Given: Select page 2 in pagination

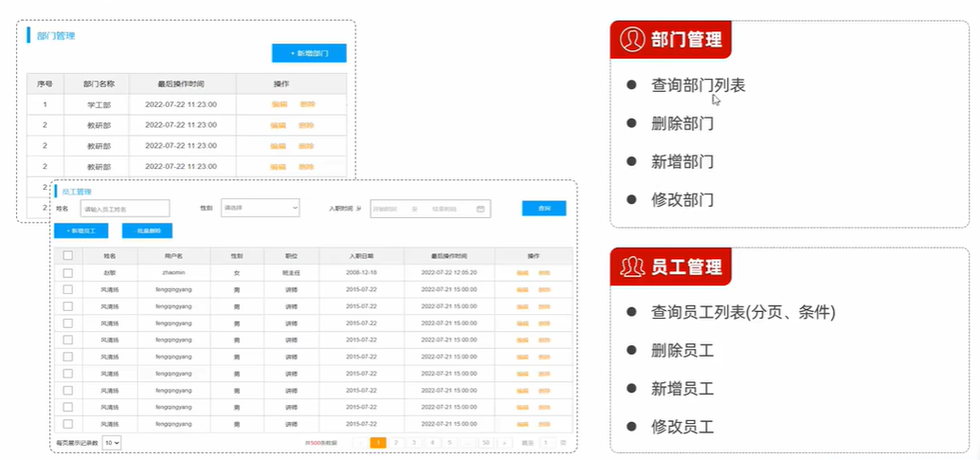Looking at the screenshot, I should pyautogui.click(x=396, y=443).
